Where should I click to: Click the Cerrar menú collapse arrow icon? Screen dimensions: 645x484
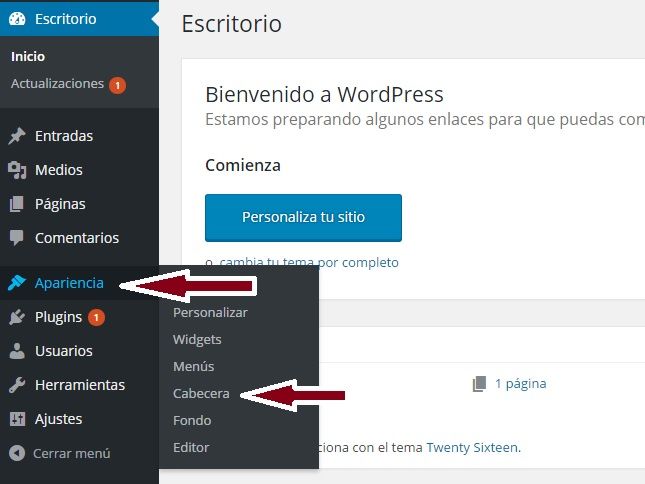point(17,453)
